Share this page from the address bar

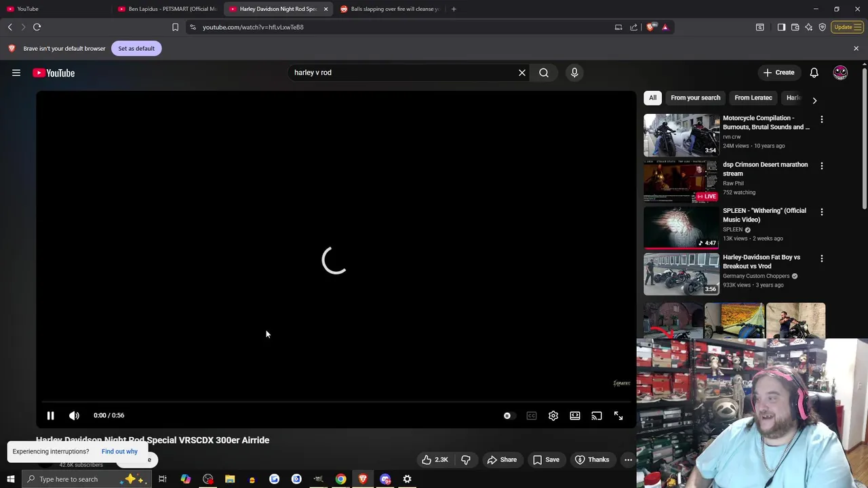pyautogui.click(x=633, y=27)
